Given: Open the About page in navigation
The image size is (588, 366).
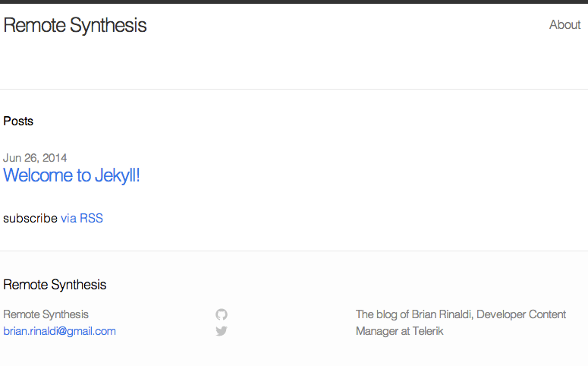Looking at the screenshot, I should [564, 25].
